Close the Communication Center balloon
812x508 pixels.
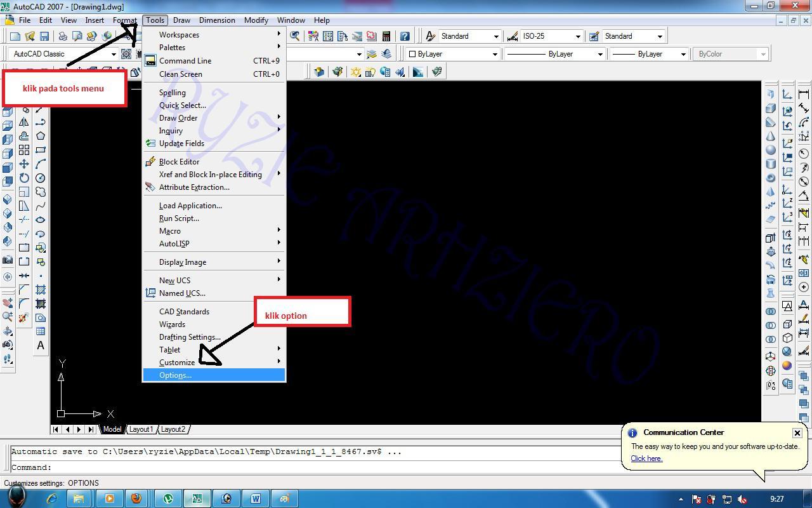[x=797, y=433]
